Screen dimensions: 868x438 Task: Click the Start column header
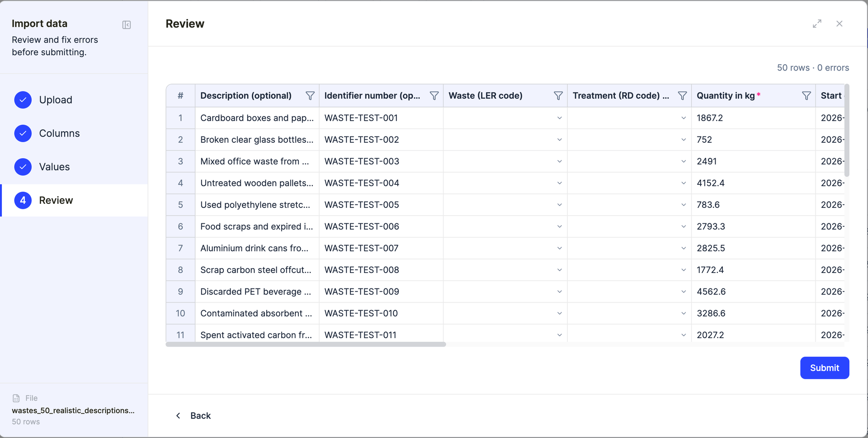[x=830, y=96]
